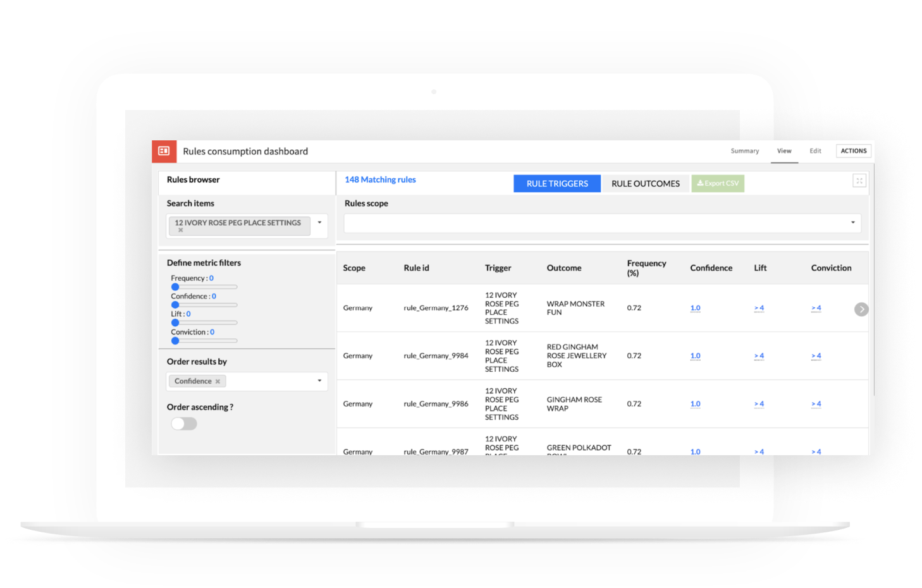
Task: Click the Confidence slider handle
Action: (x=175, y=305)
